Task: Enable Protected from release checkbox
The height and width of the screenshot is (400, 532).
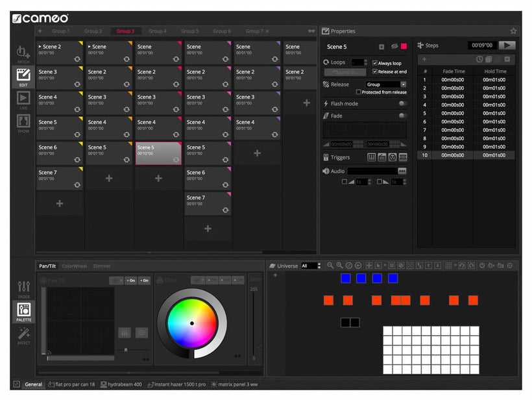Action: 359,92
